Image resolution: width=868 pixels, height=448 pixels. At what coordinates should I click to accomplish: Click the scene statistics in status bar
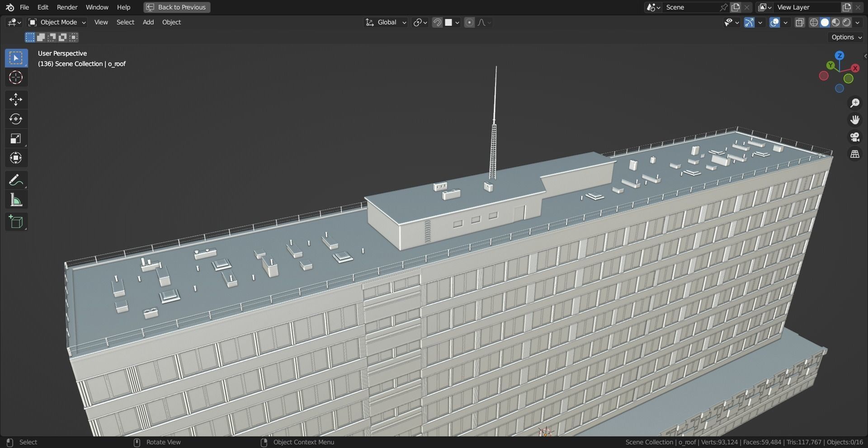pos(745,442)
